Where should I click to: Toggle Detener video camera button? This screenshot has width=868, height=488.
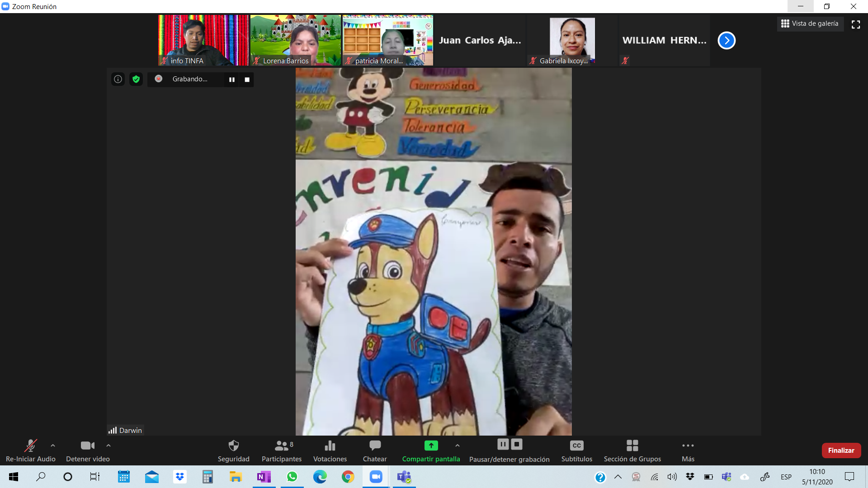click(87, 446)
